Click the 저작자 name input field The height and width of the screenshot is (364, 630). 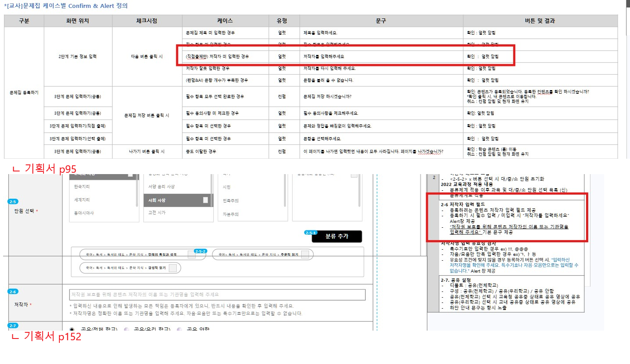pos(217,295)
